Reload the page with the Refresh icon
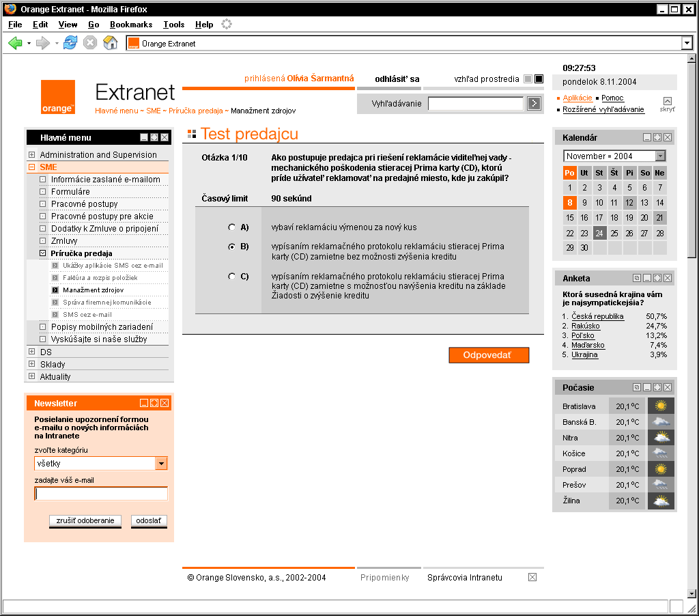Screen dimensions: 699x616 coord(70,43)
